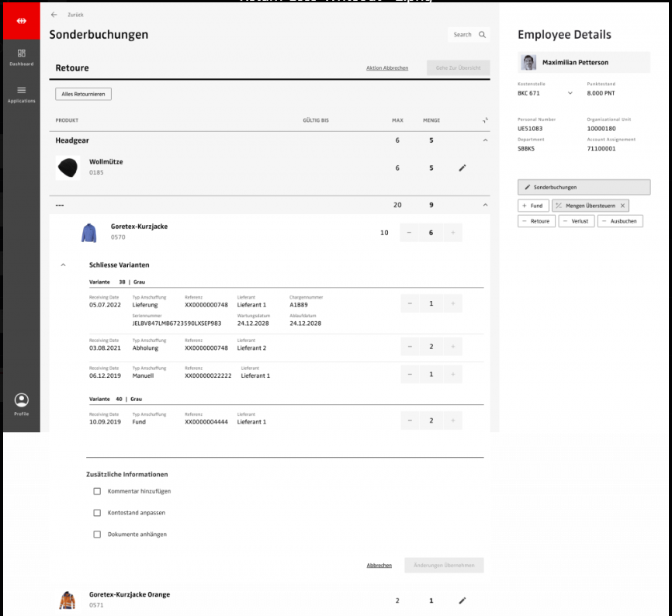Decrease the Goretex-Kurzjacke quantity with minus
The image size is (672, 616).
coord(410,233)
